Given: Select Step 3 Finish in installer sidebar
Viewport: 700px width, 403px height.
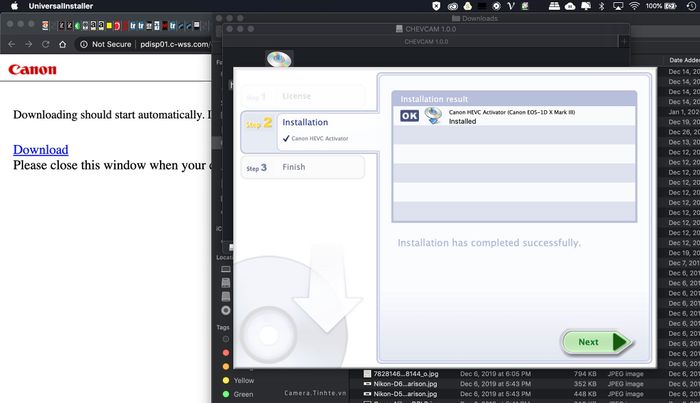Looking at the screenshot, I should click(303, 167).
